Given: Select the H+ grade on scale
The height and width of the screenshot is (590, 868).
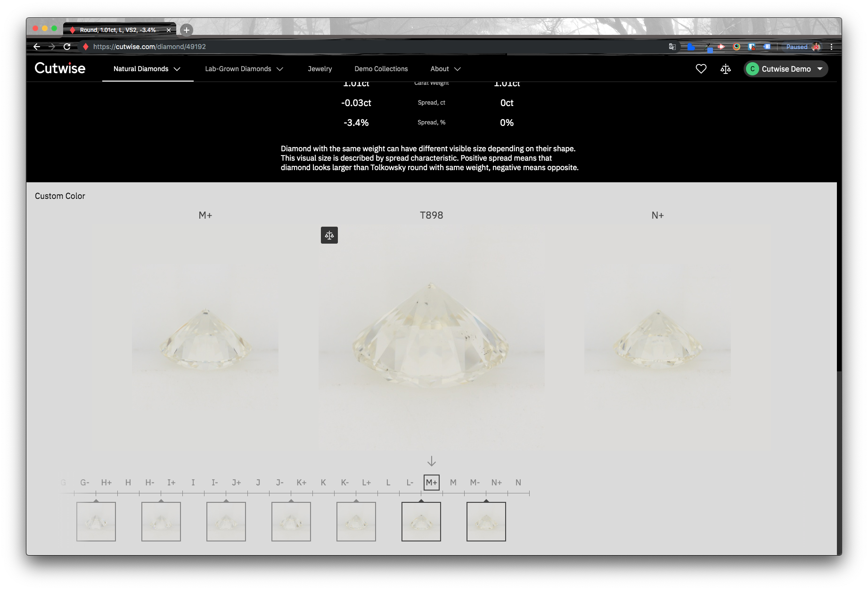Looking at the screenshot, I should click(106, 483).
